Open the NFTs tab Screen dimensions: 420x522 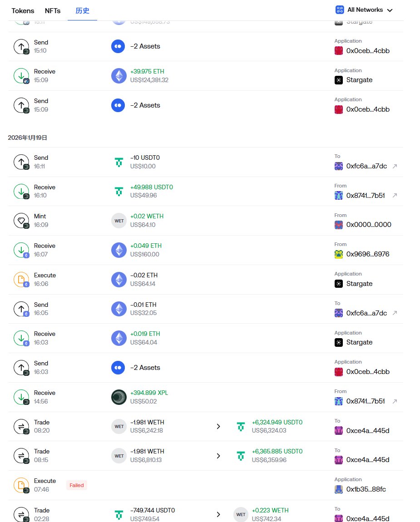(x=53, y=10)
